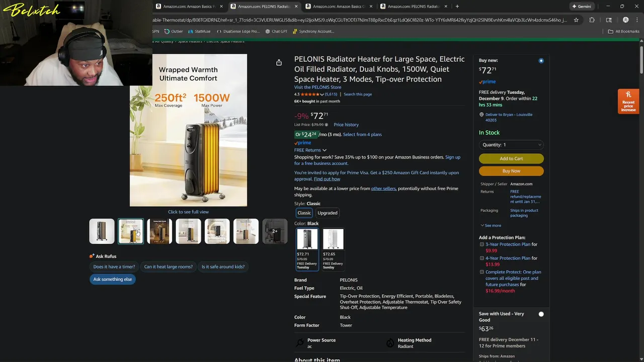Click the Ask something else button
Viewport: 644px width, 362px height.
point(113,279)
